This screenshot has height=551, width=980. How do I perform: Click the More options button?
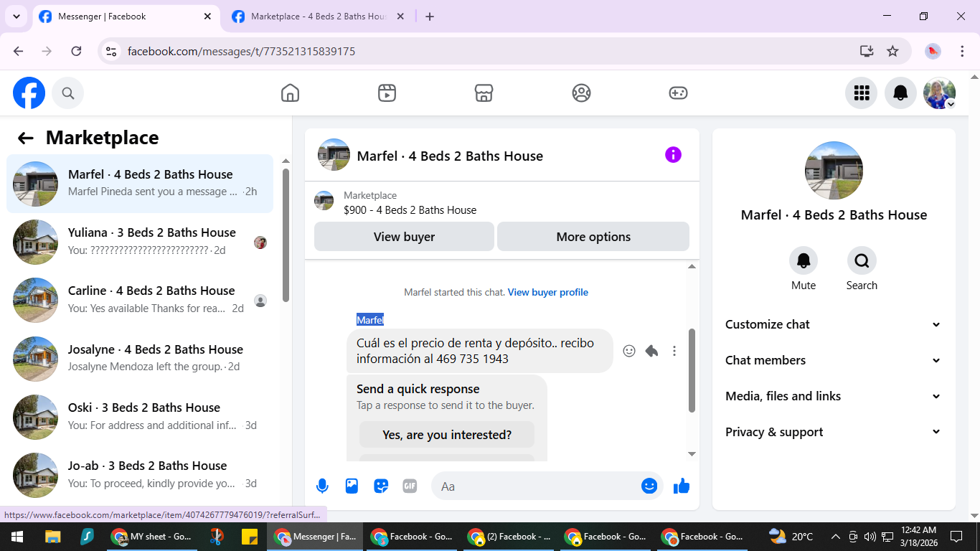click(593, 237)
